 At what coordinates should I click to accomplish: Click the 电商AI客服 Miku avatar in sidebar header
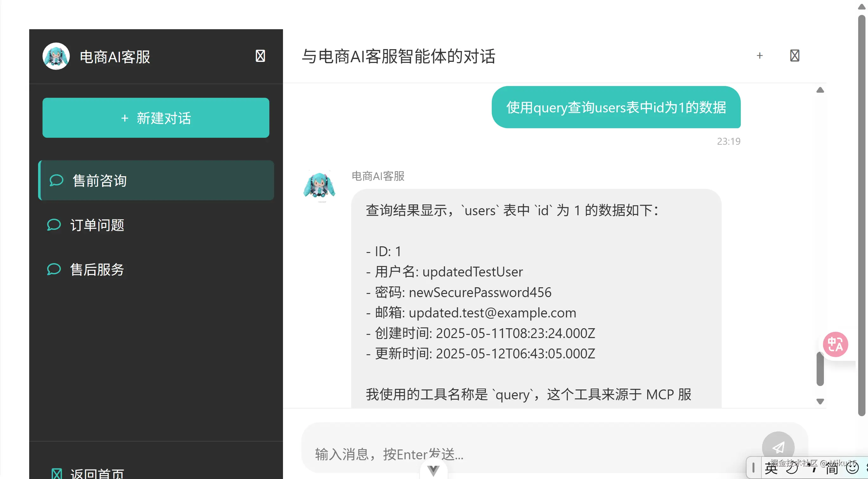point(56,56)
